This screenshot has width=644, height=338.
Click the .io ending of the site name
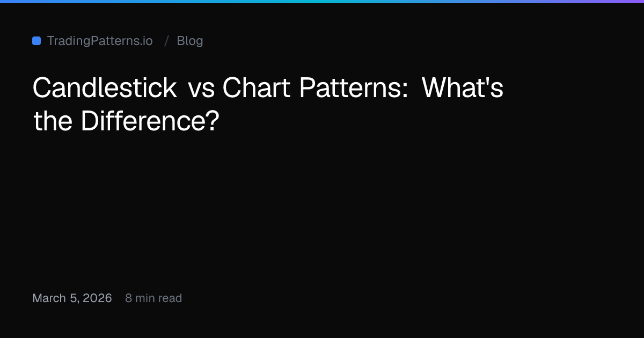point(145,41)
